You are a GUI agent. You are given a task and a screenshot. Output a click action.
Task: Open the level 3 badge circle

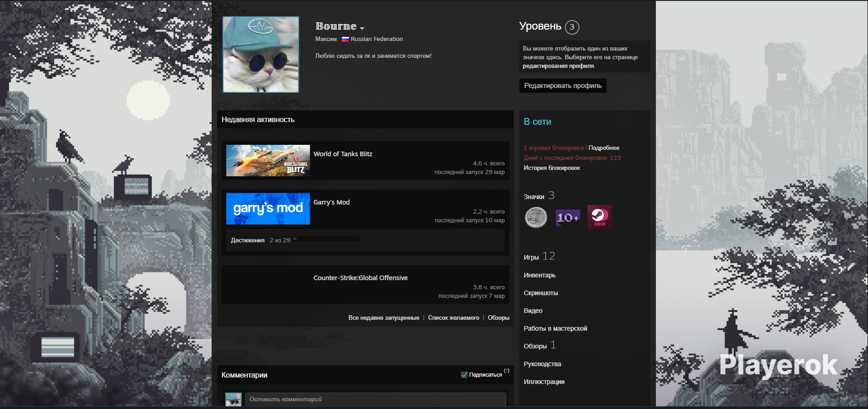[572, 27]
